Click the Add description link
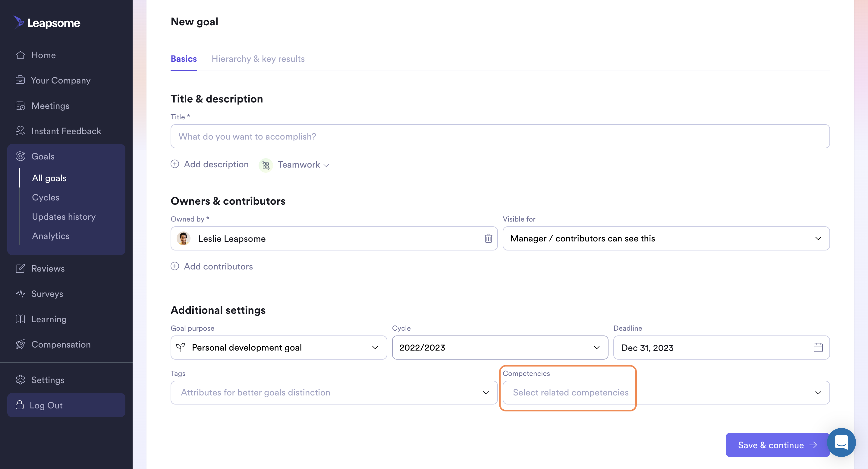868x469 pixels. [216, 164]
